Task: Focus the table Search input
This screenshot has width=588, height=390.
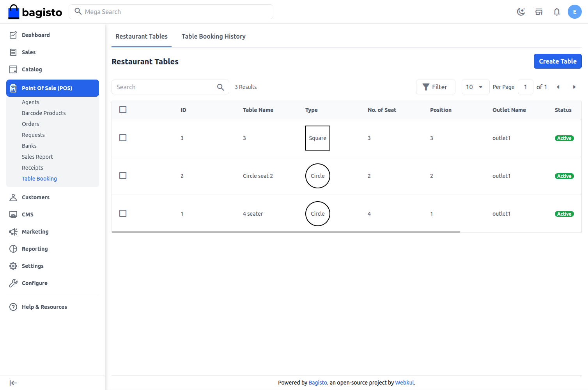Action: tap(170, 87)
